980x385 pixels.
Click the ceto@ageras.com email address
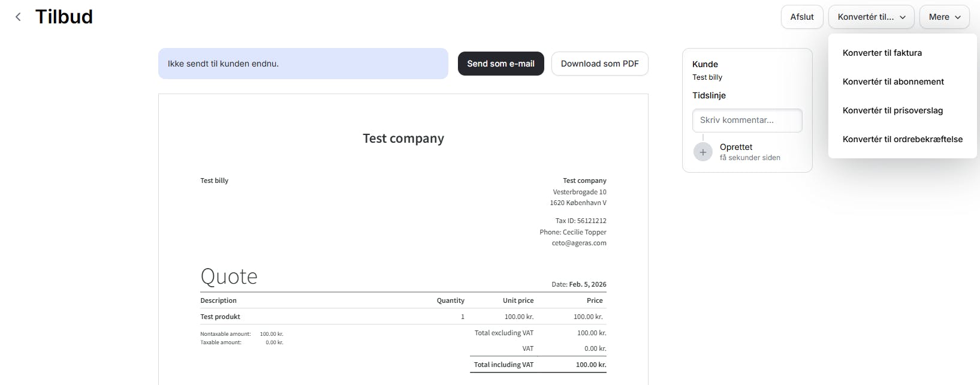(x=579, y=243)
